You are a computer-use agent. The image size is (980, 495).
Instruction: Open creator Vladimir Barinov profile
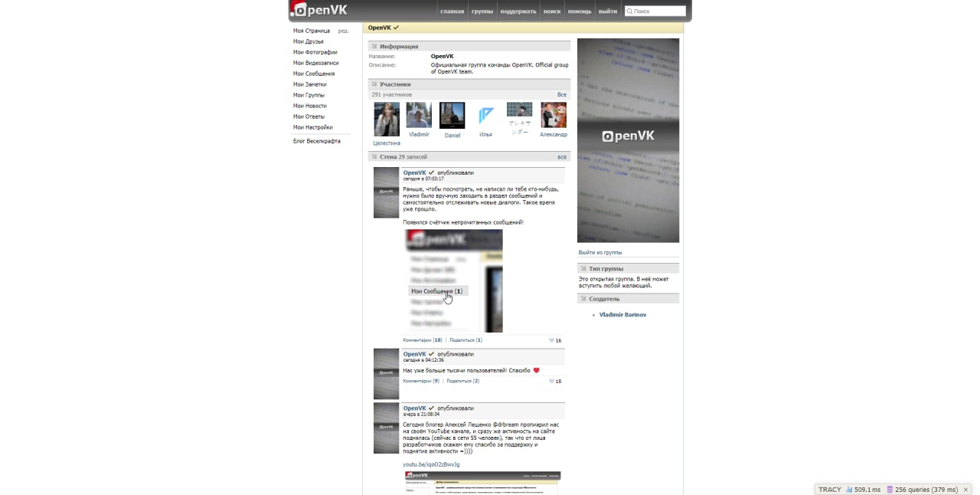pos(622,315)
